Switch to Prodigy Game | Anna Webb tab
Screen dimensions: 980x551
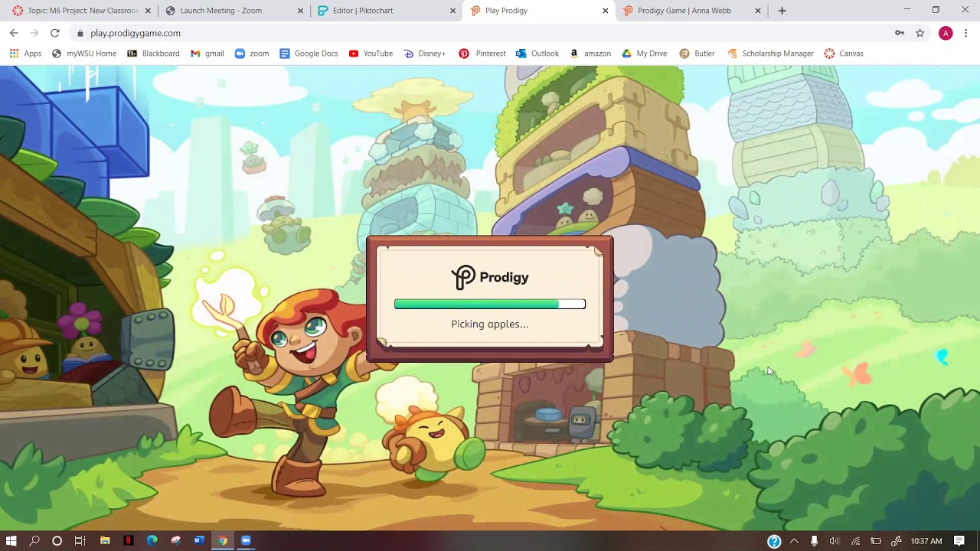684,11
